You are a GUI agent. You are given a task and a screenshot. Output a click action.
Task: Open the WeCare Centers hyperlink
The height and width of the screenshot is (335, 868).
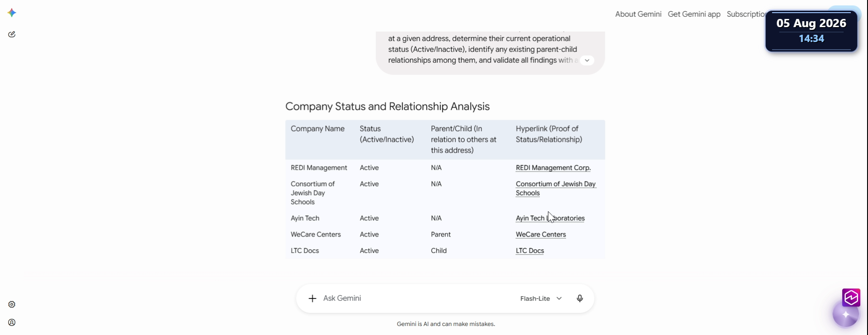click(x=541, y=234)
